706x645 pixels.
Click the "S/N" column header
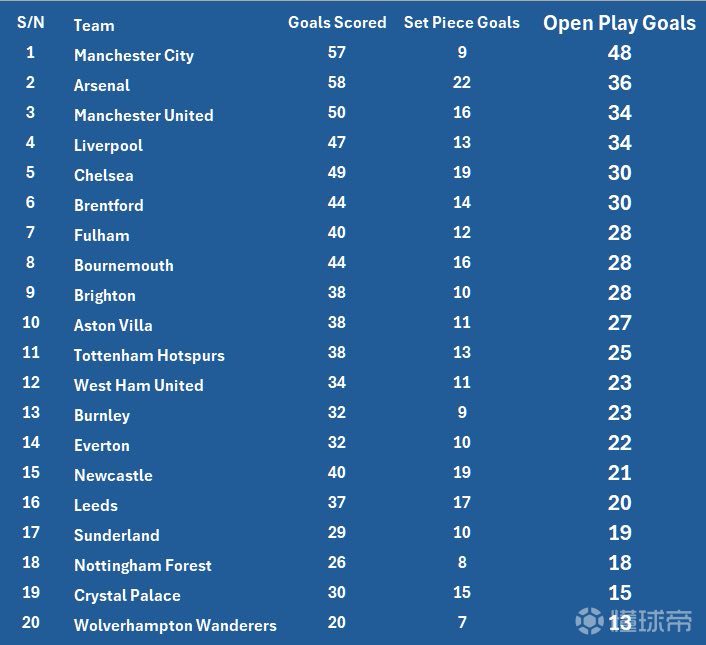(x=30, y=22)
